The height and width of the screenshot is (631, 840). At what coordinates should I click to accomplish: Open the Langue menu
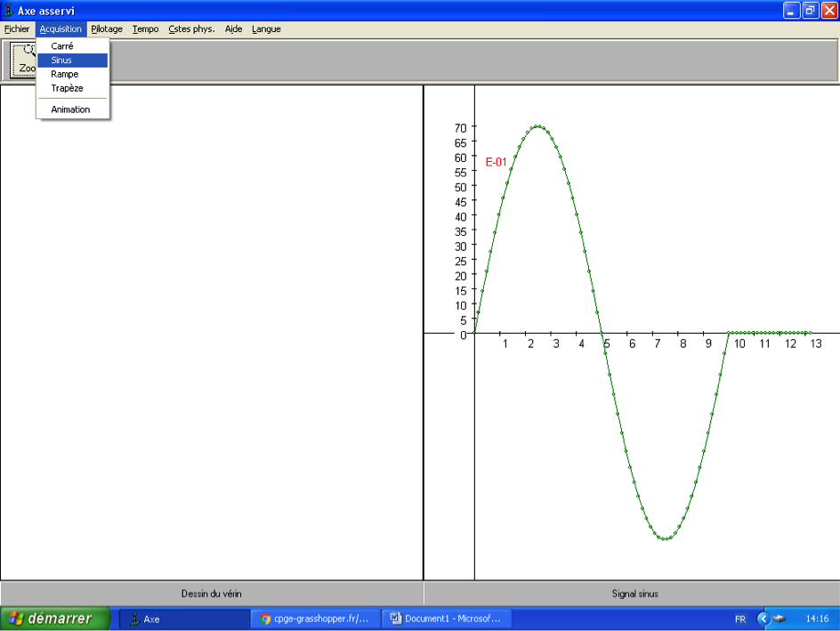click(266, 29)
